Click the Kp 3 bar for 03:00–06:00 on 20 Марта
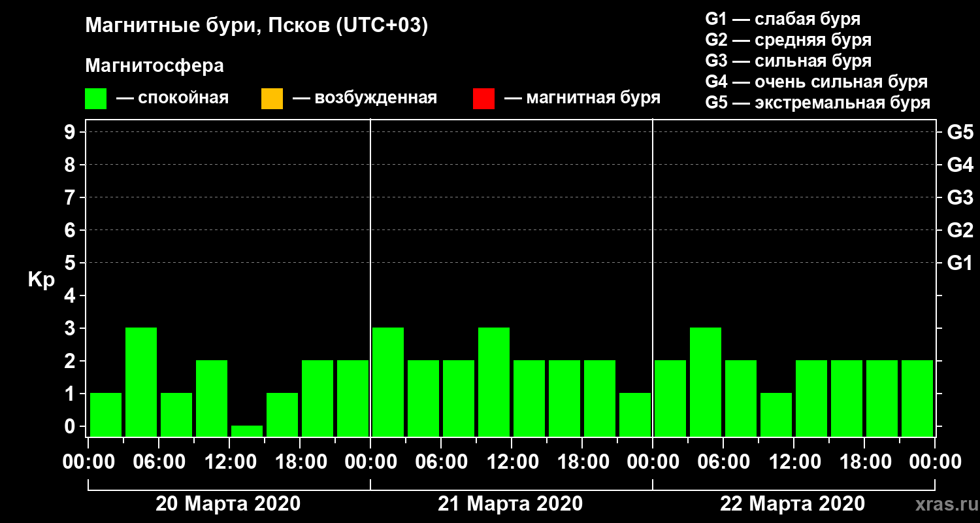The image size is (980, 523). pyautogui.click(x=141, y=382)
